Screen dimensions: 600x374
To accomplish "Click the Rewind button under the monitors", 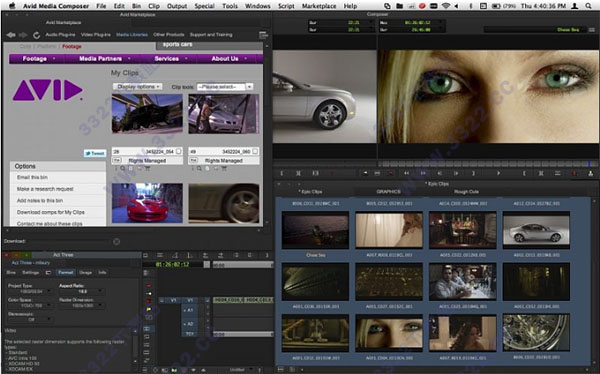I will pos(406,173).
